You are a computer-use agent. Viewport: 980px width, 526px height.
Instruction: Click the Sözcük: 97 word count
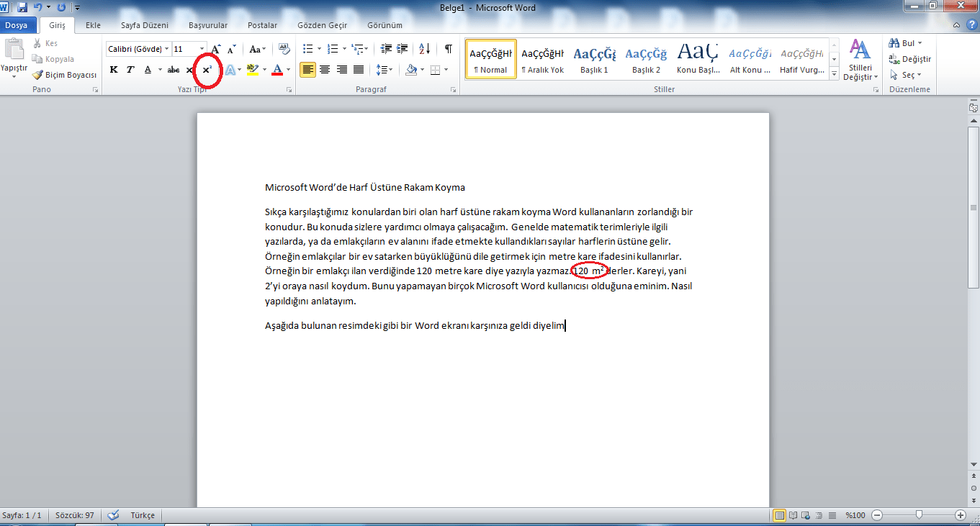point(75,515)
